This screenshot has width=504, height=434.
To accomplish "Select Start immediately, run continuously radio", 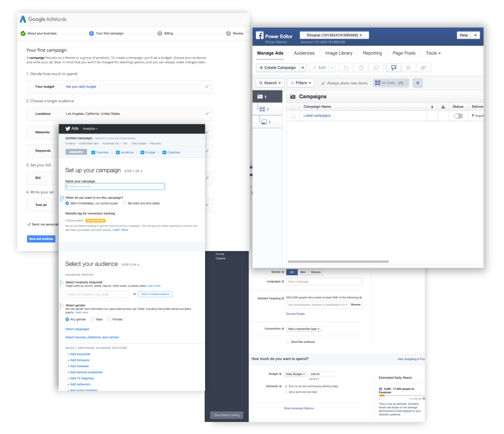I will 67,203.
